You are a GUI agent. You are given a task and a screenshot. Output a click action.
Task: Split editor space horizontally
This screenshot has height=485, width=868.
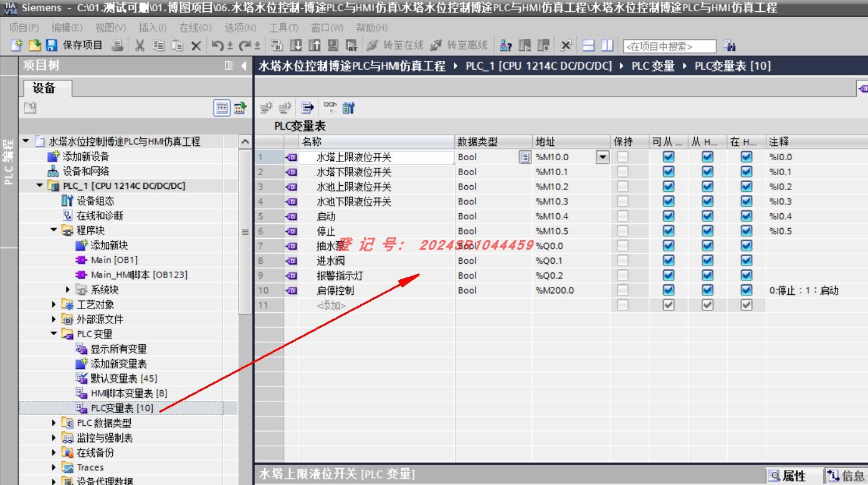(589, 46)
